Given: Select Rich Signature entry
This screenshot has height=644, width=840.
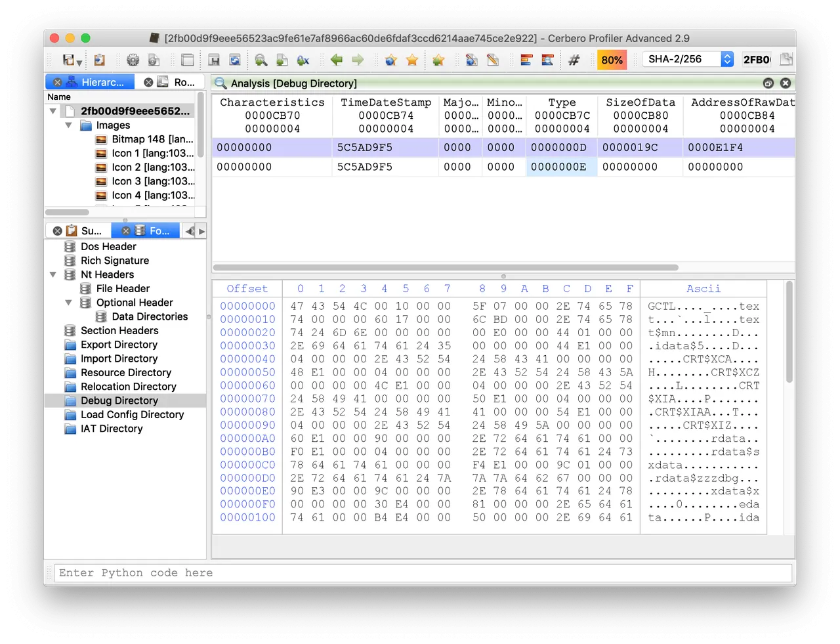Looking at the screenshot, I should [115, 261].
